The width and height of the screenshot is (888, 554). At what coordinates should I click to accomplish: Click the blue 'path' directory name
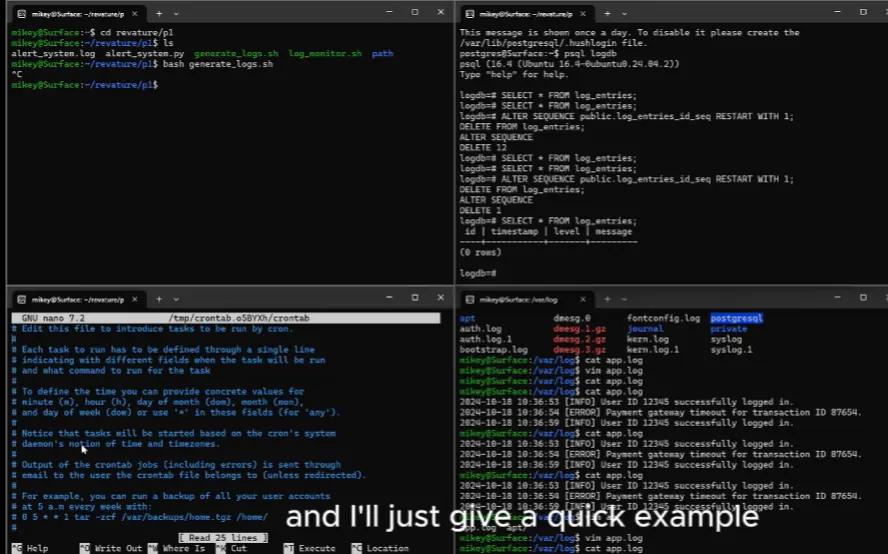pos(382,53)
